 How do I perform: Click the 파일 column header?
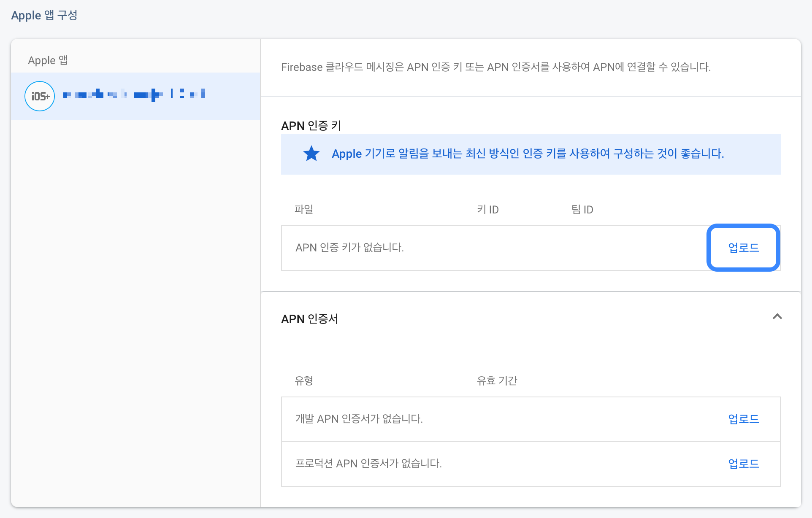pyautogui.click(x=304, y=209)
